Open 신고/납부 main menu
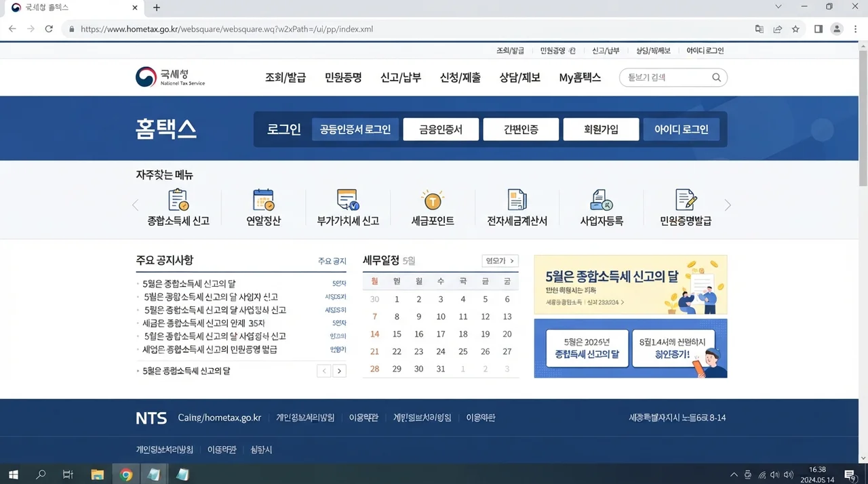 click(401, 77)
